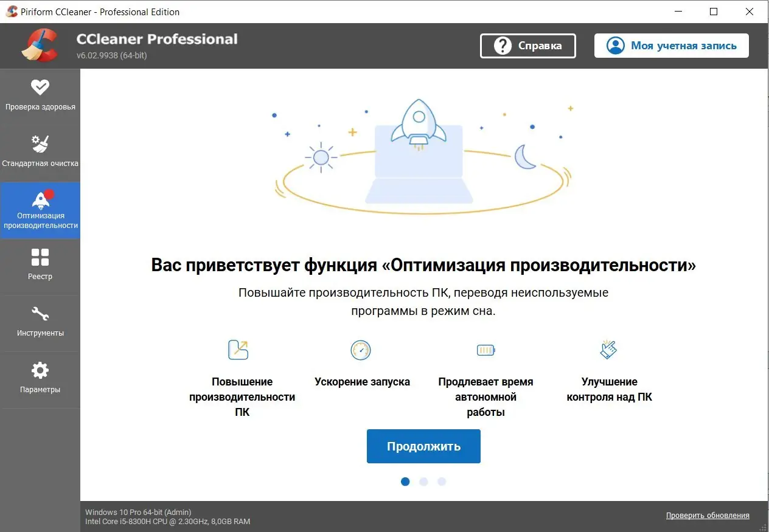Open Проверить обновления link
Viewport: 769px width, 532px height.
click(707, 515)
